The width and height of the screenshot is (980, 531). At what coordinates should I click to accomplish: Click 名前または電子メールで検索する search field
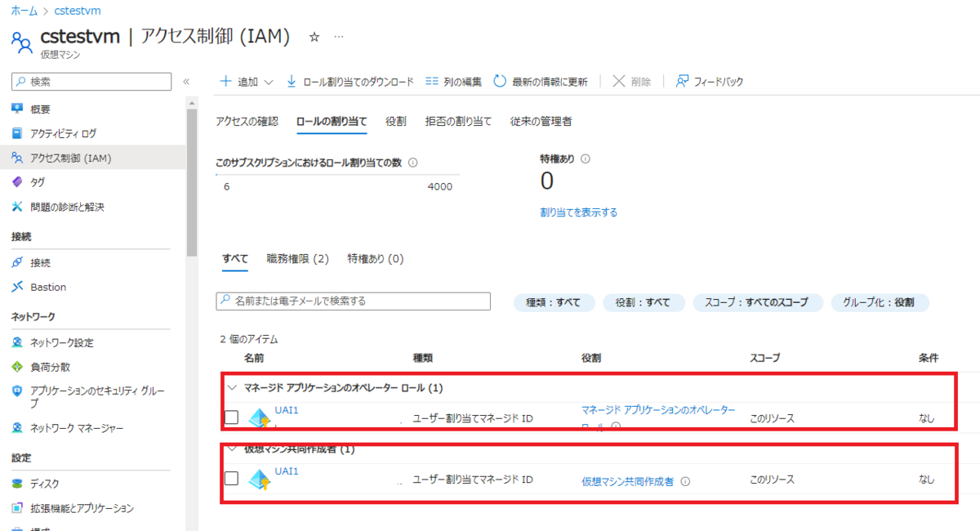tap(354, 301)
